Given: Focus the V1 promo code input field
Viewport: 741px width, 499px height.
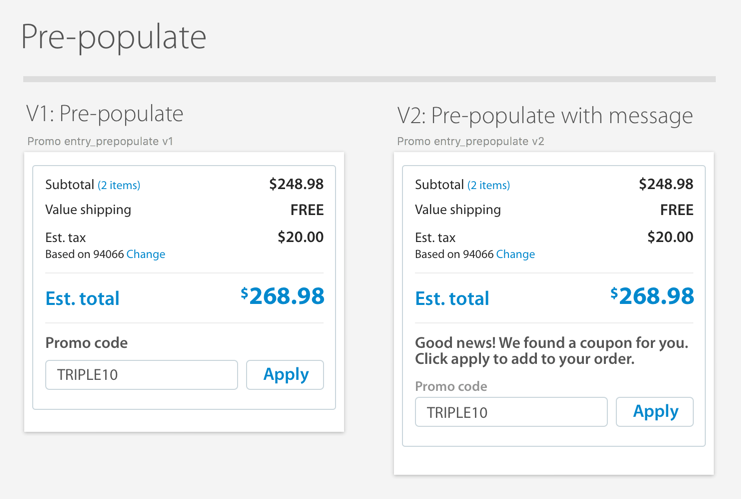Looking at the screenshot, I should coord(141,375).
